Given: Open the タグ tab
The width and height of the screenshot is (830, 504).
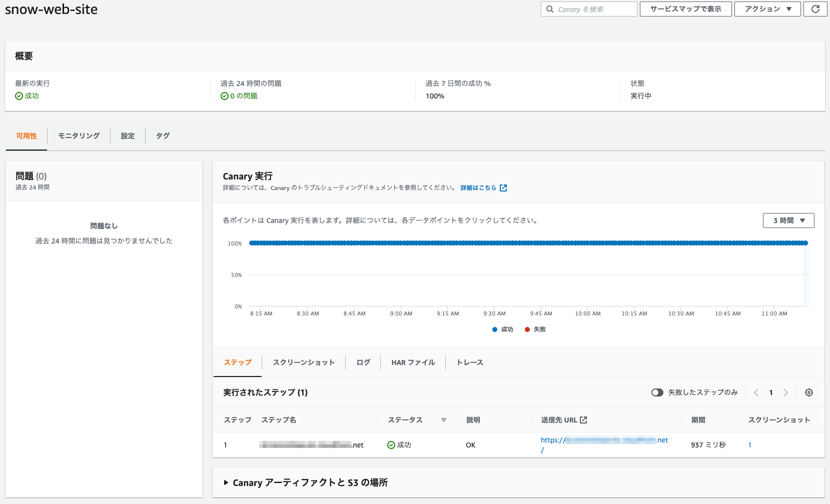Looking at the screenshot, I should point(163,136).
